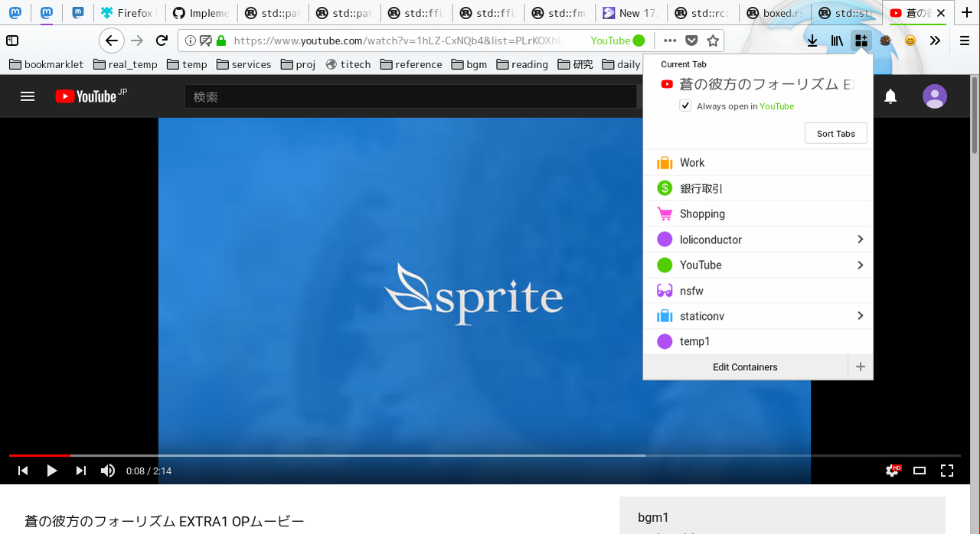The image size is (980, 534).
Task: Expand the YouTube container tabs chevron
Action: [x=860, y=265]
